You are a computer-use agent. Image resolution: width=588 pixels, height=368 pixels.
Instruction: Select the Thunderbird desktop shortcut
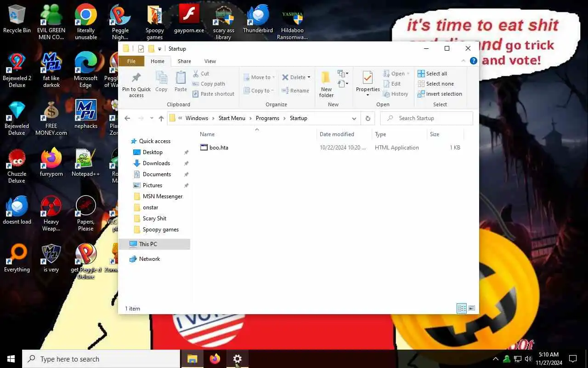[x=258, y=19]
